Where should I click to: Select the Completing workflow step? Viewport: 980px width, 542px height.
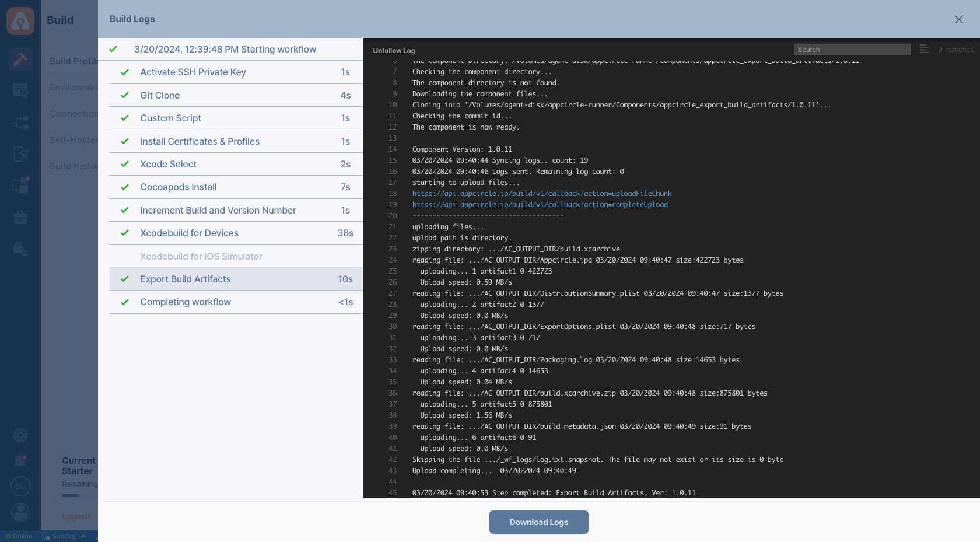(x=236, y=302)
